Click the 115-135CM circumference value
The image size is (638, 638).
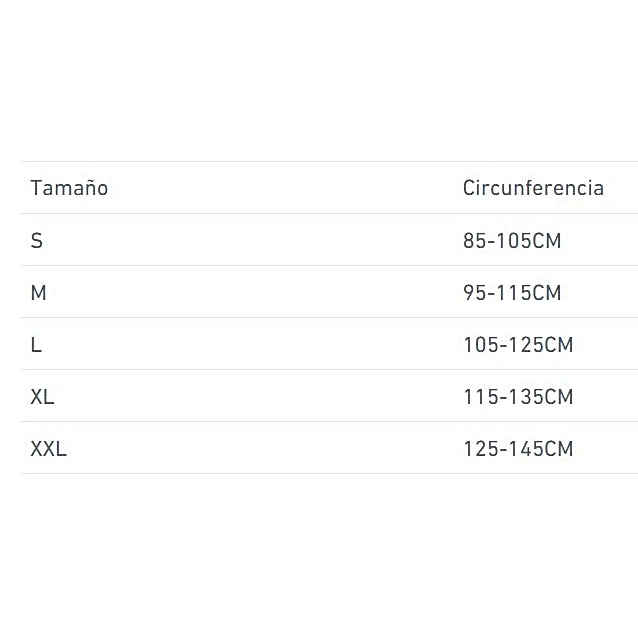517,397
